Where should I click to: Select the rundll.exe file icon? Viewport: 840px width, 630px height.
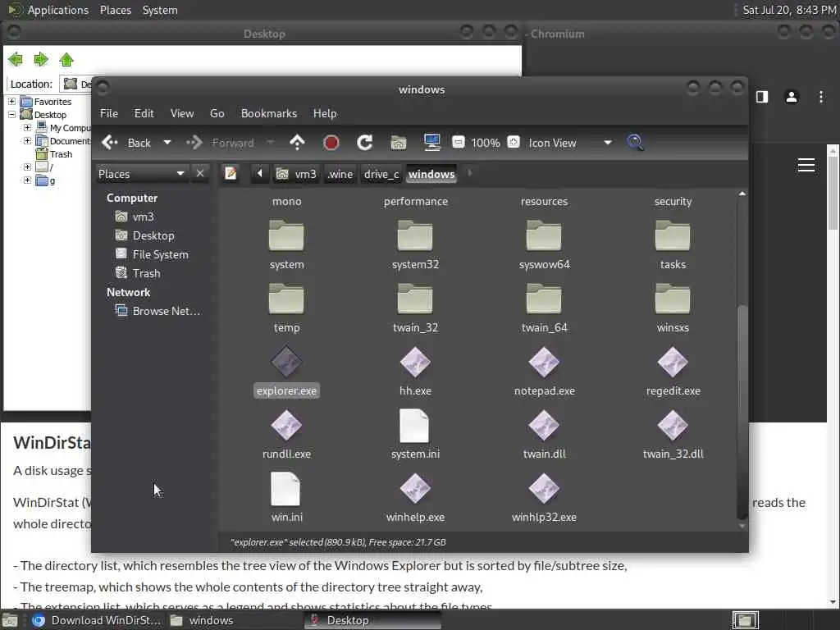tap(286, 426)
